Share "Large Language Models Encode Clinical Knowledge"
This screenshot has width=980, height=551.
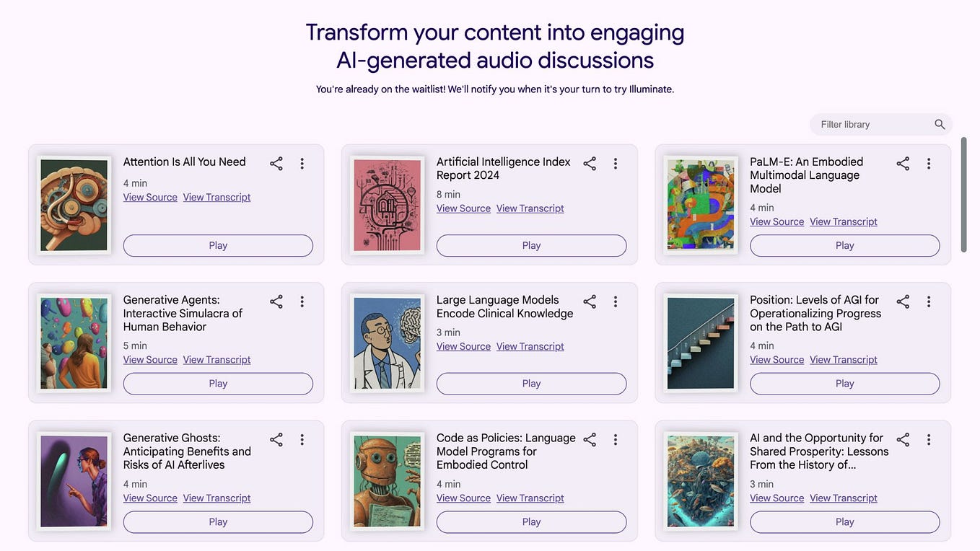click(x=589, y=301)
